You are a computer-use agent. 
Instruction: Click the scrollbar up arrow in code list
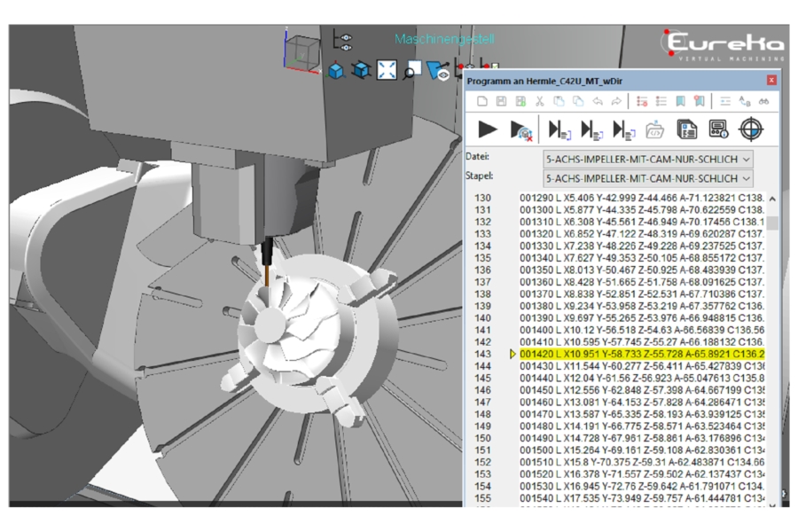[771, 199]
